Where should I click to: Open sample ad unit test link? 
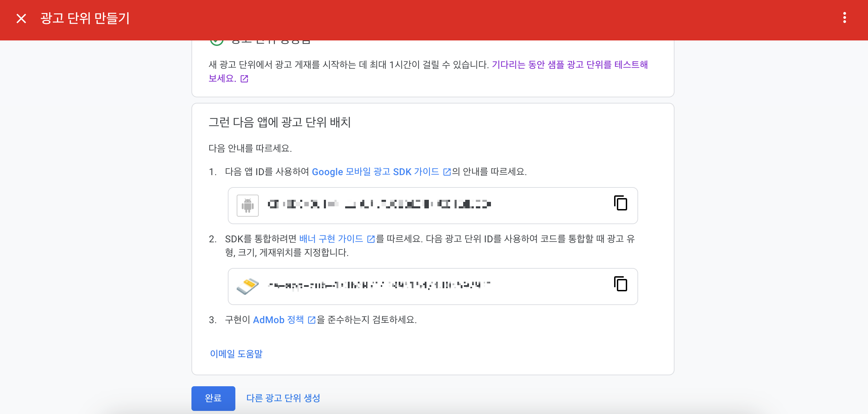570,65
